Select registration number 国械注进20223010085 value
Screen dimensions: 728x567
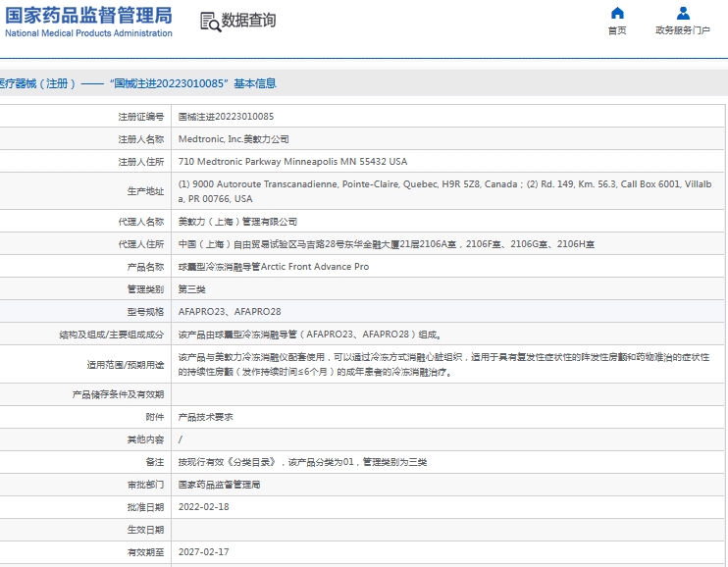226,117
